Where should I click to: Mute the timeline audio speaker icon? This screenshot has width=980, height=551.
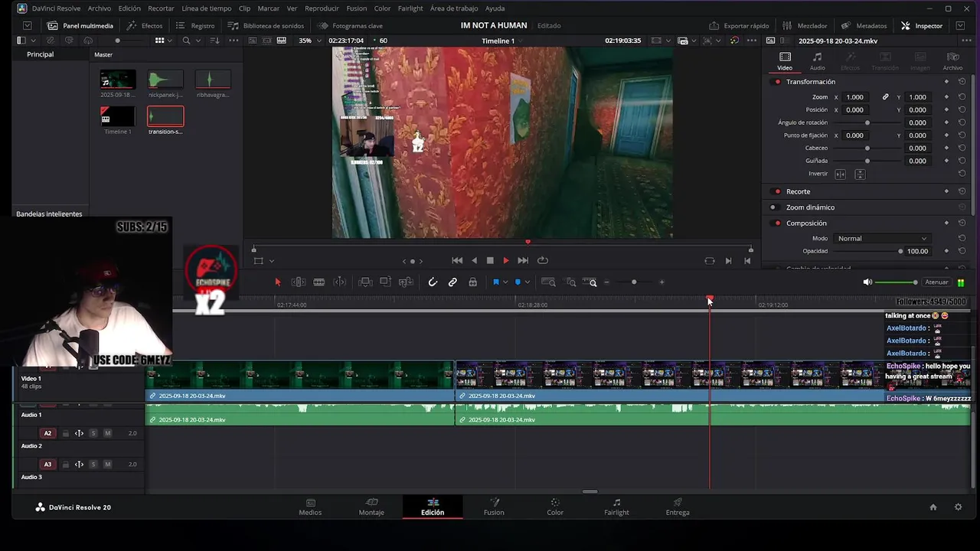[867, 282]
